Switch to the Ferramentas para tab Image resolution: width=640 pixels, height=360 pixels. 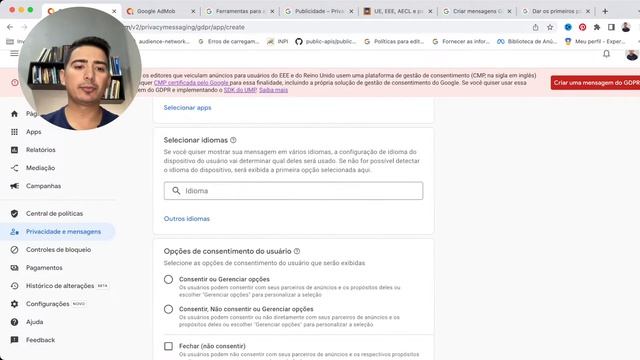(240, 11)
